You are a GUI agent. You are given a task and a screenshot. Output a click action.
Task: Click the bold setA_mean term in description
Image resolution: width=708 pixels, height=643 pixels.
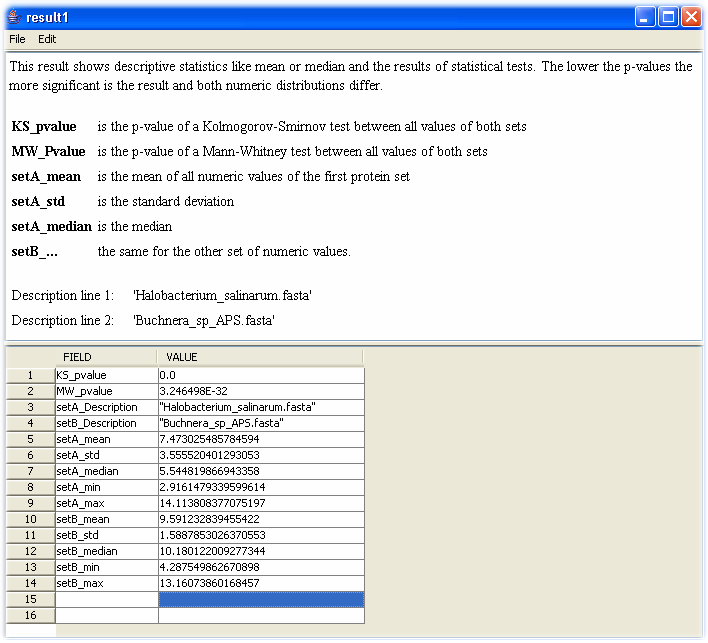click(46, 177)
